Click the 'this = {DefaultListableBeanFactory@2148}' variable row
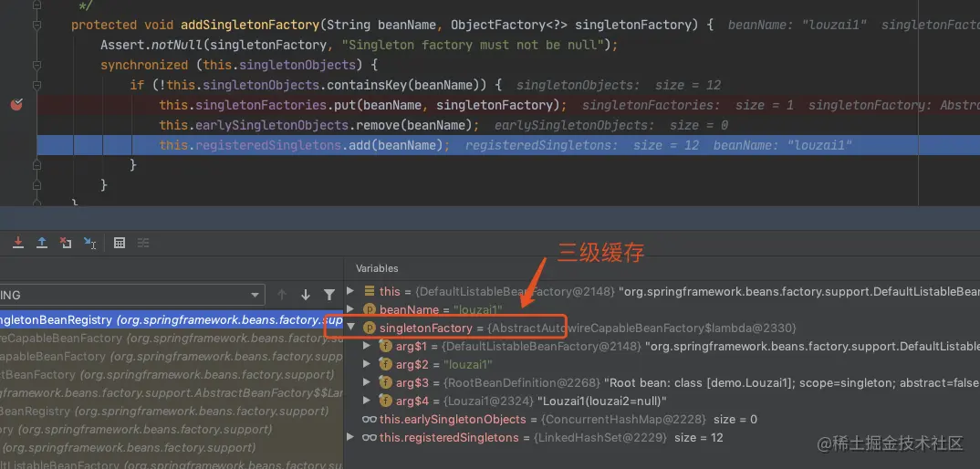 [x=662, y=291]
